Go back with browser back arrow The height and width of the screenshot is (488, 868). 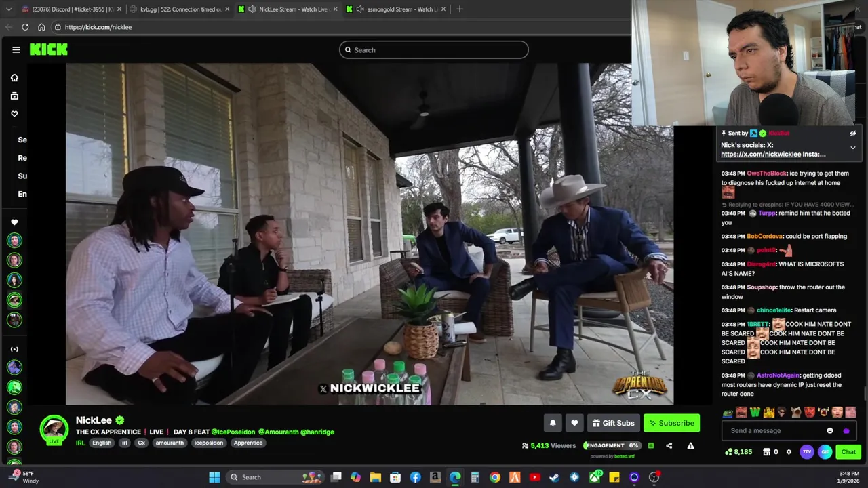click(x=9, y=27)
